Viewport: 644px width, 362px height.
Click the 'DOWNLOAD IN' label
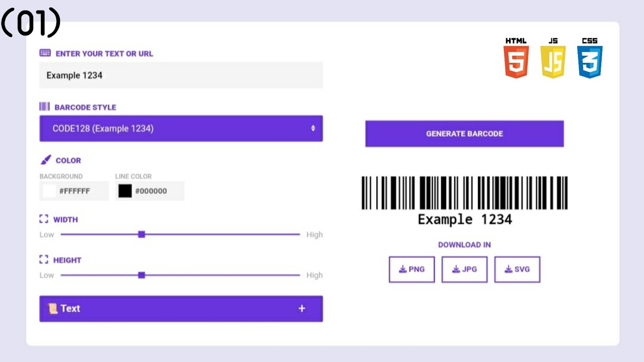(464, 245)
